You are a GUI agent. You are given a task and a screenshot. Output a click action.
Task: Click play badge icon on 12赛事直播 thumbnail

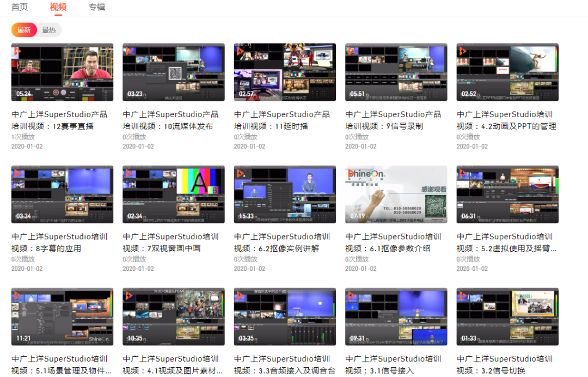pyautogui.click(x=17, y=51)
